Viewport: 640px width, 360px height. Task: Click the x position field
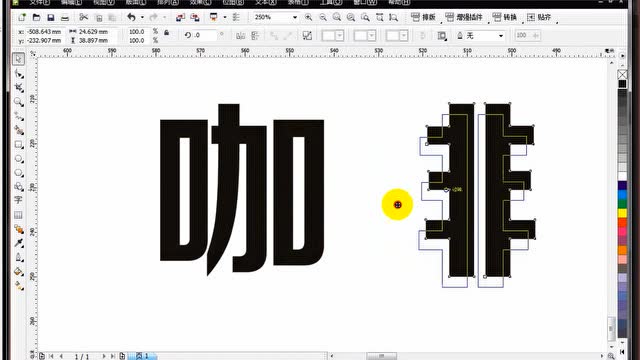(44, 31)
